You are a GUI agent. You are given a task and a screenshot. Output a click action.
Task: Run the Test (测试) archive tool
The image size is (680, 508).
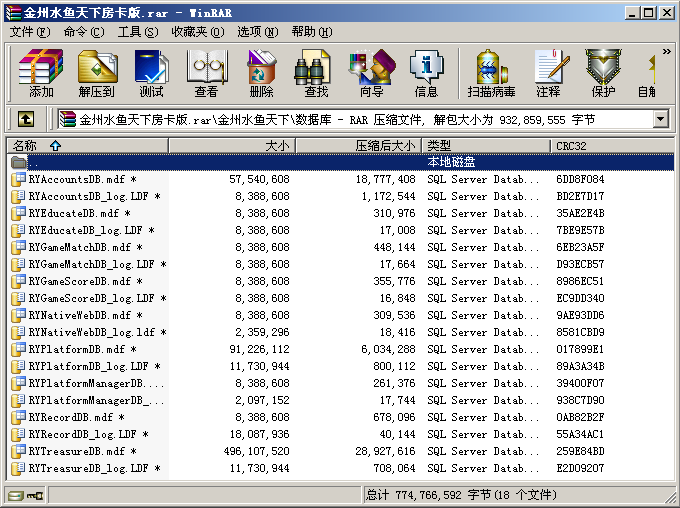151,73
